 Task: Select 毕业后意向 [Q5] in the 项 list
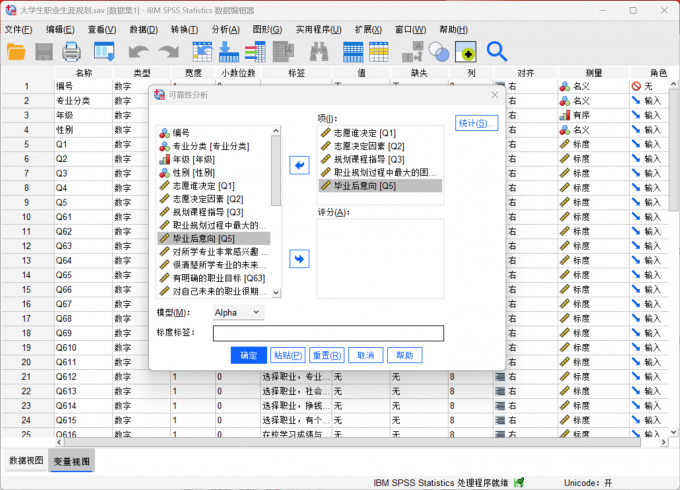[x=380, y=186]
